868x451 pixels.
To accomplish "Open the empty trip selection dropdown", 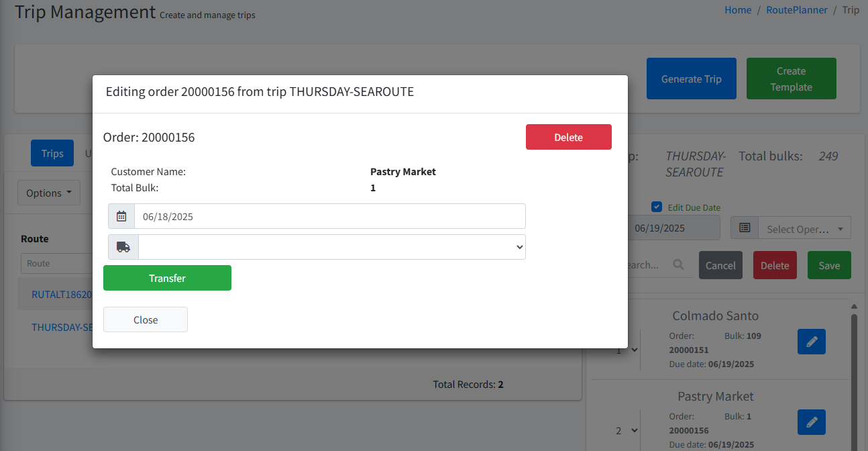I will pyautogui.click(x=332, y=247).
